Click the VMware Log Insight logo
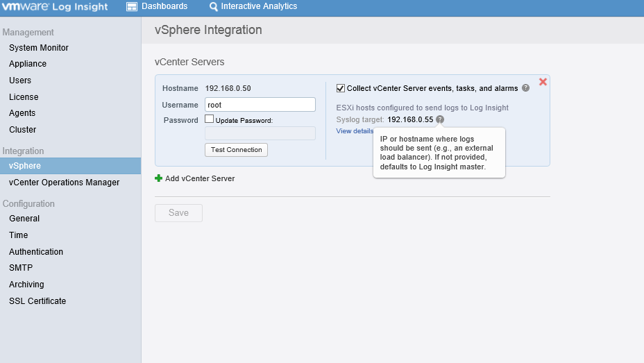The width and height of the screenshot is (644, 363). point(55,6)
